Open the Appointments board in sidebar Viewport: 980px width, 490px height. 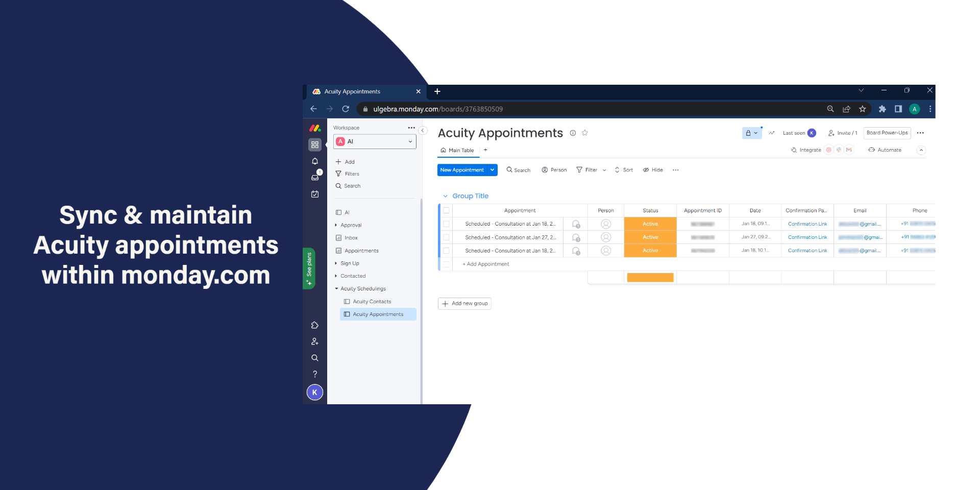point(361,251)
